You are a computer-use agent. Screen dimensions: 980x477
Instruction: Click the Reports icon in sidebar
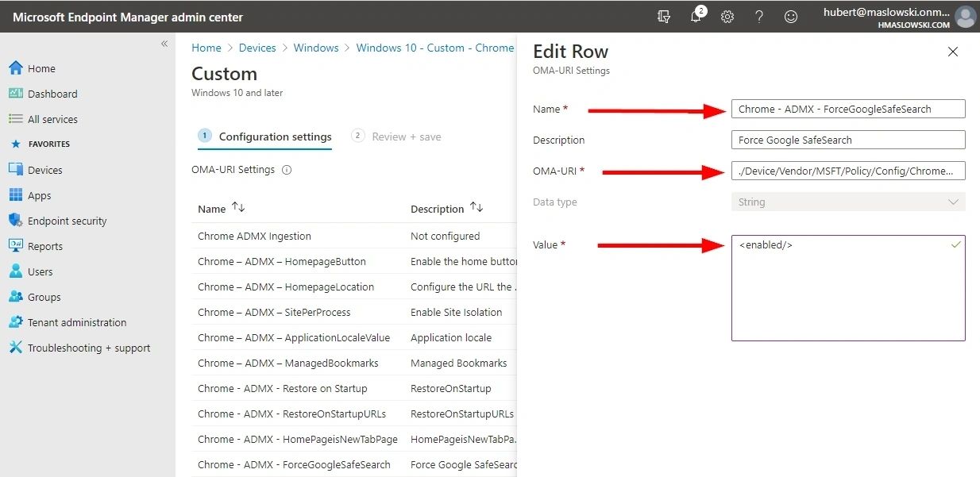(x=15, y=246)
